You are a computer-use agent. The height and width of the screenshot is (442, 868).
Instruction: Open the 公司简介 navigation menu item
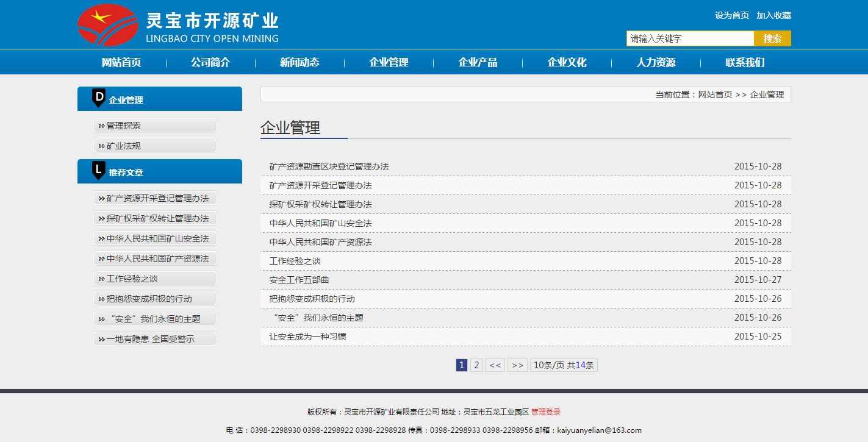[210, 62]
